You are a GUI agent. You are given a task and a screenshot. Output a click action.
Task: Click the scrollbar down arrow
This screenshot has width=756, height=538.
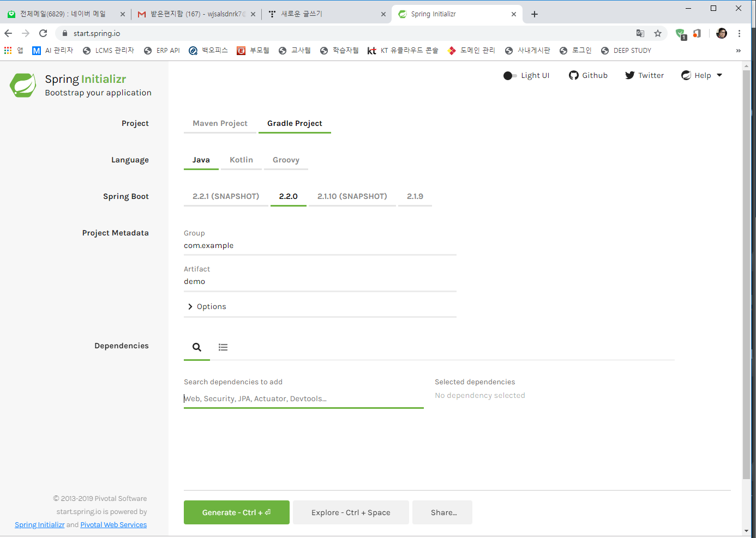747,530
